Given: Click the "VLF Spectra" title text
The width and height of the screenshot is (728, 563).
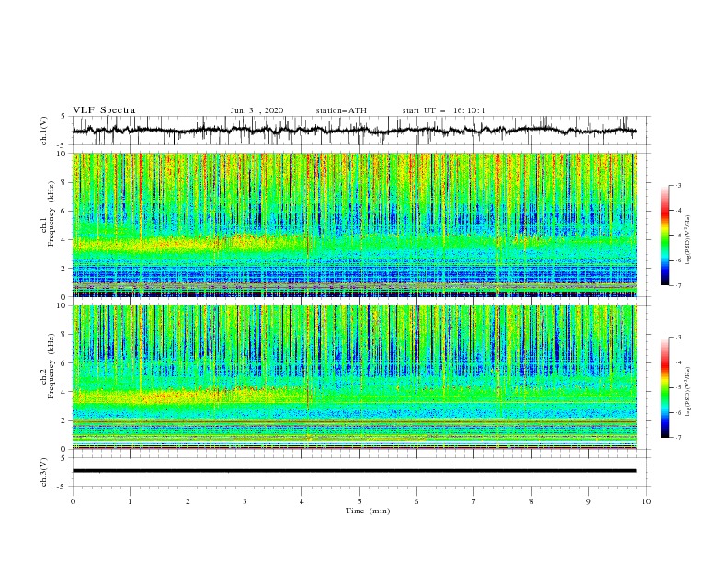Looking at the screenshot, I should tap(104, 110).
